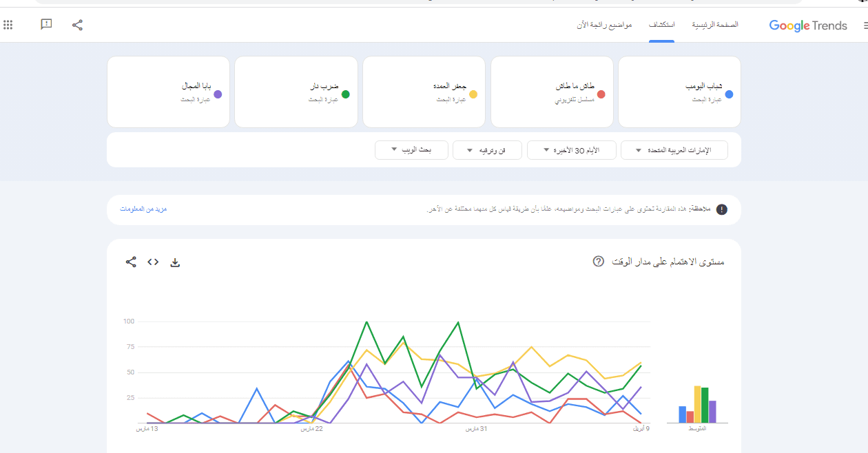Click the Google Trends logo
868x453 pixels.
808,25
